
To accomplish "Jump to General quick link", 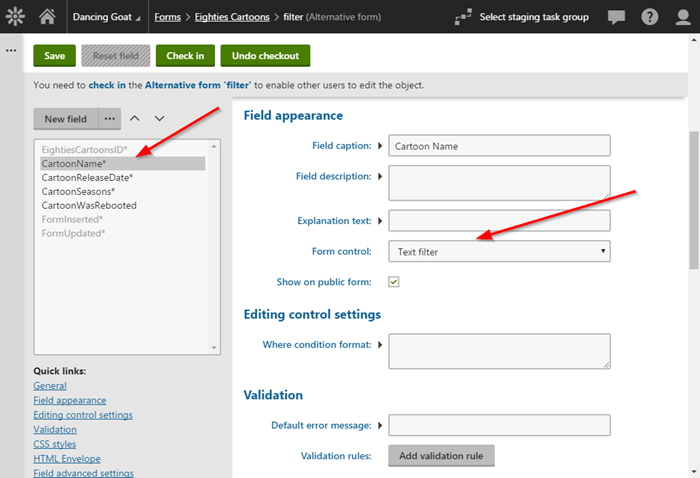I will (x=50, y=386).
